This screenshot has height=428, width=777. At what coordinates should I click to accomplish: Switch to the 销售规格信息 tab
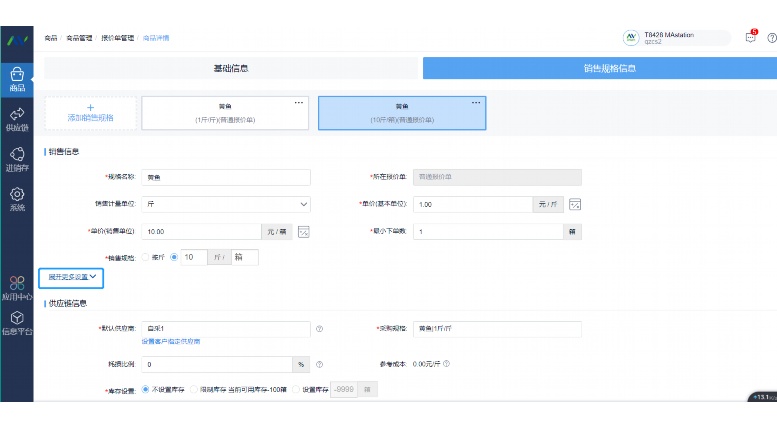[x=600, y=68]
